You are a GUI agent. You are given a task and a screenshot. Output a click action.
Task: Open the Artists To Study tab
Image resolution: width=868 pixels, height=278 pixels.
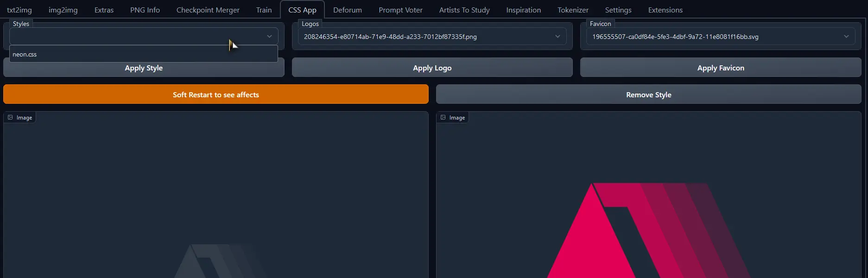pos(464,10)
